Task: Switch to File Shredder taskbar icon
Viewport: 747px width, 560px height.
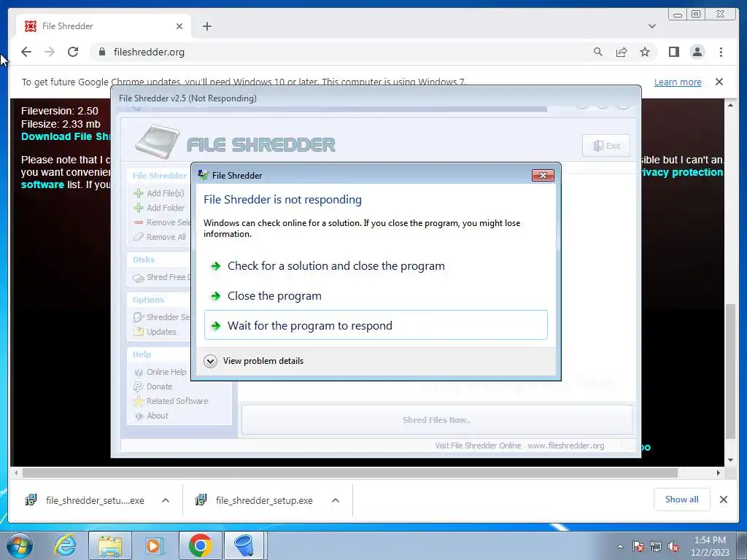Action: 244,545
